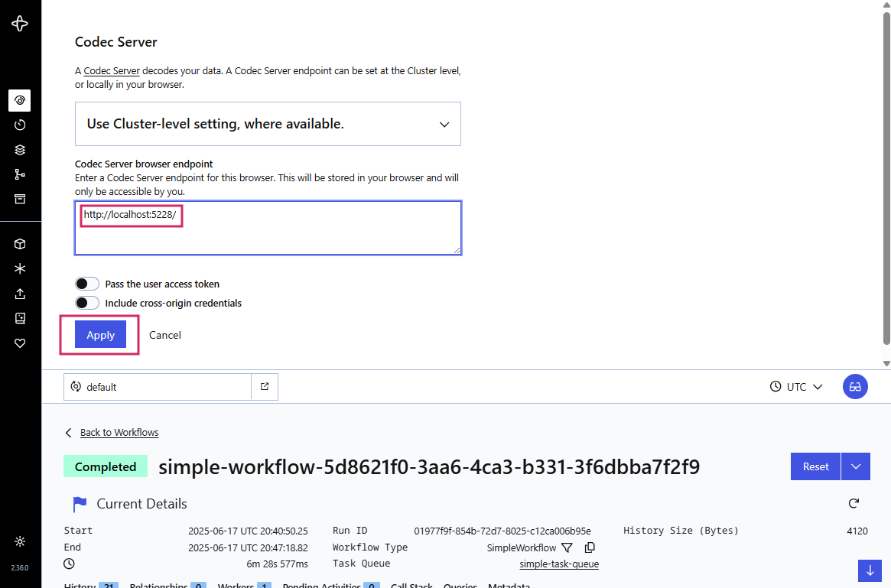Image resolution: width=891 pixels, height=588 pixels.
Task: Click the refresh icon on Current Details
Action: [854, 503]
